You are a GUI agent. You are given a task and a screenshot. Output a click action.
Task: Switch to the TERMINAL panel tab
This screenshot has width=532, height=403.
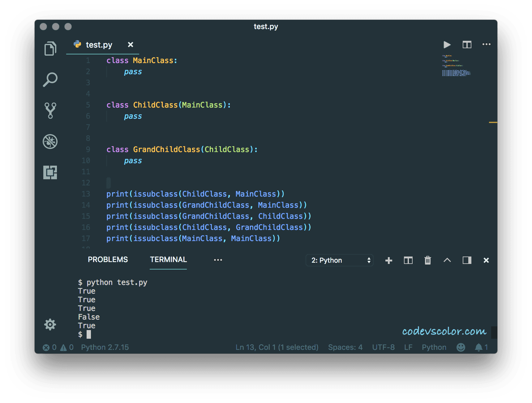click(168, 260)
